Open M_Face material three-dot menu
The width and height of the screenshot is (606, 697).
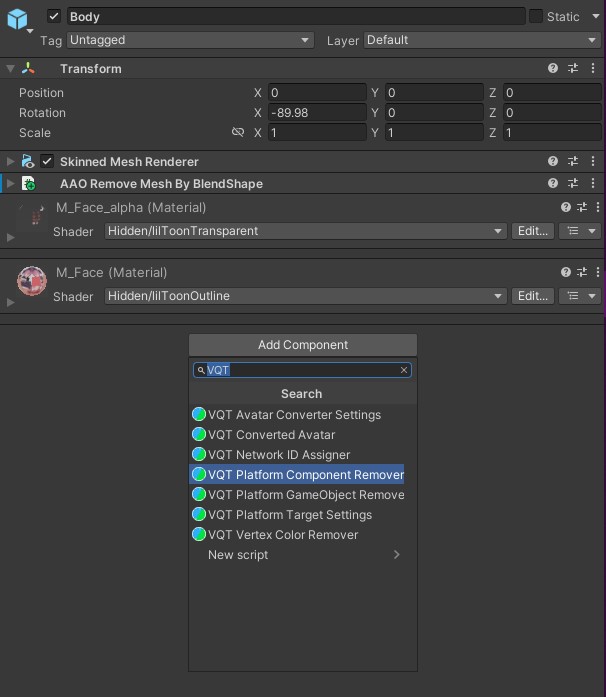coord(598,272)
